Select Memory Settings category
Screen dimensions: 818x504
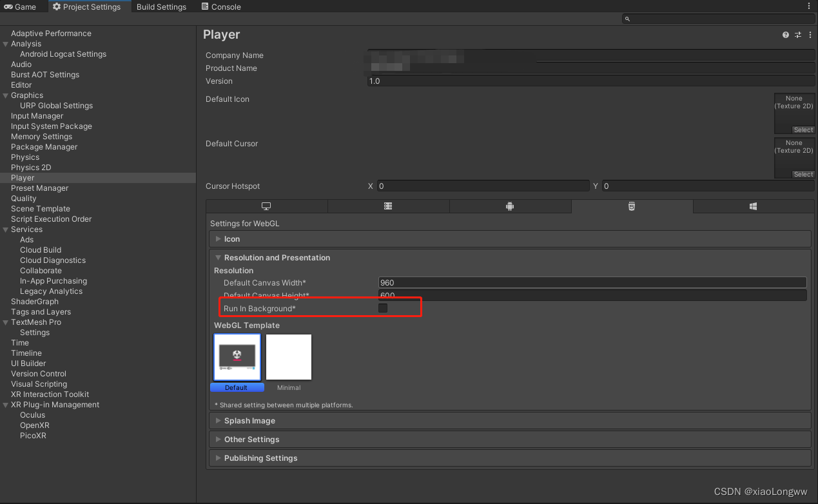pyautogui.click(x=41, y=137)
